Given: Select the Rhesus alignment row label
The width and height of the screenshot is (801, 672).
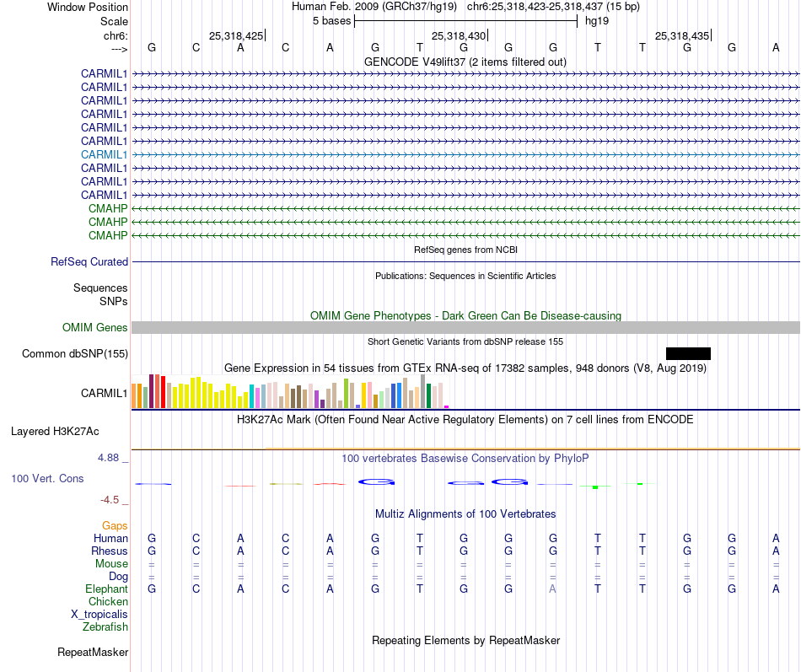Looking at the screenshot, I should coord(110,551).
